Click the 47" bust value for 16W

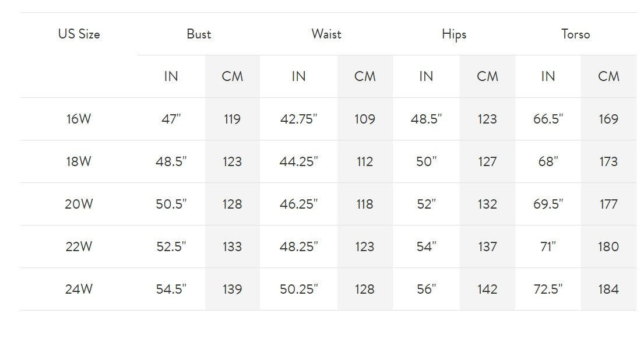(x=171, y=119)
